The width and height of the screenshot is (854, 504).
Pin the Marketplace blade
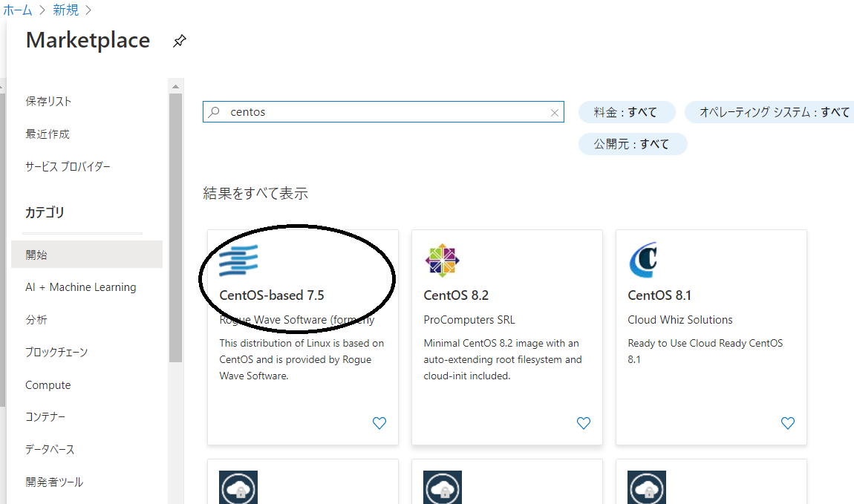point(179,41)
